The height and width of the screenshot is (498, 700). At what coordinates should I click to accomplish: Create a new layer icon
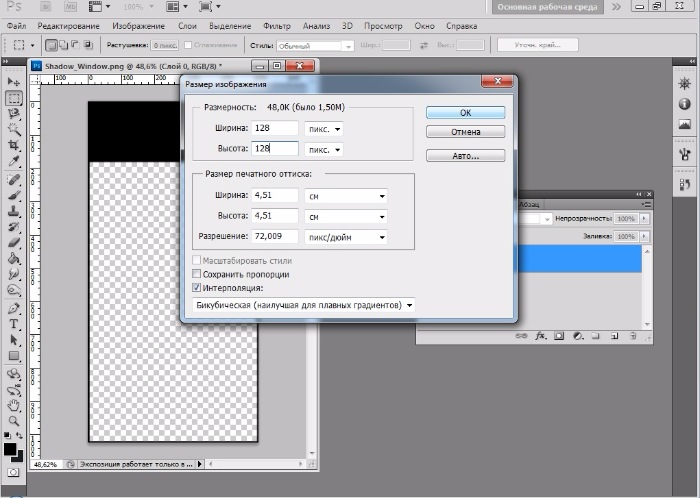(615, 337)
